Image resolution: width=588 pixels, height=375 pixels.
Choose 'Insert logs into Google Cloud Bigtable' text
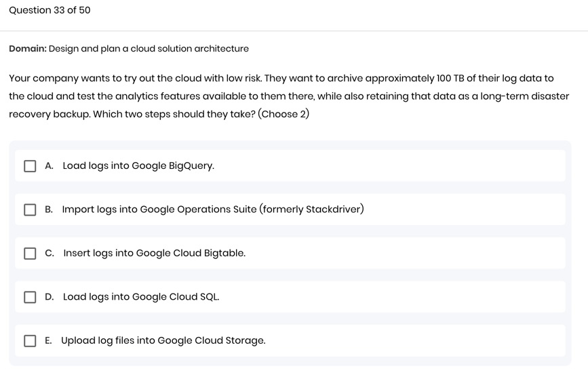[x=155, y=254]
